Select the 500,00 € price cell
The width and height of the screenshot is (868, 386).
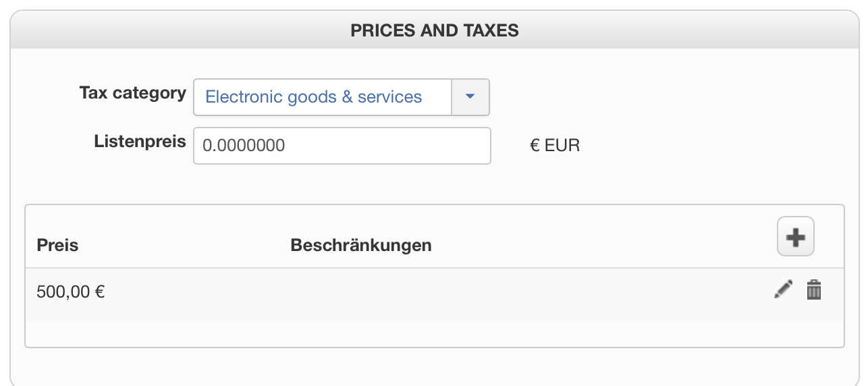[71, 292]
